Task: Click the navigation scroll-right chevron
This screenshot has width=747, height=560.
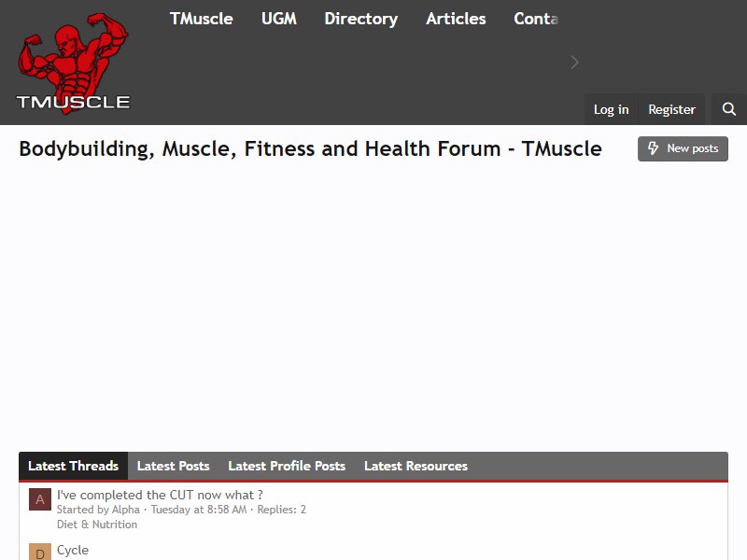Action: click(x=574, y=63)
